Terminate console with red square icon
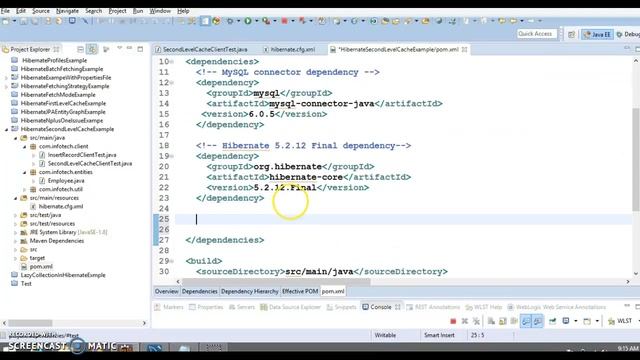 click(x=453, y=321)
